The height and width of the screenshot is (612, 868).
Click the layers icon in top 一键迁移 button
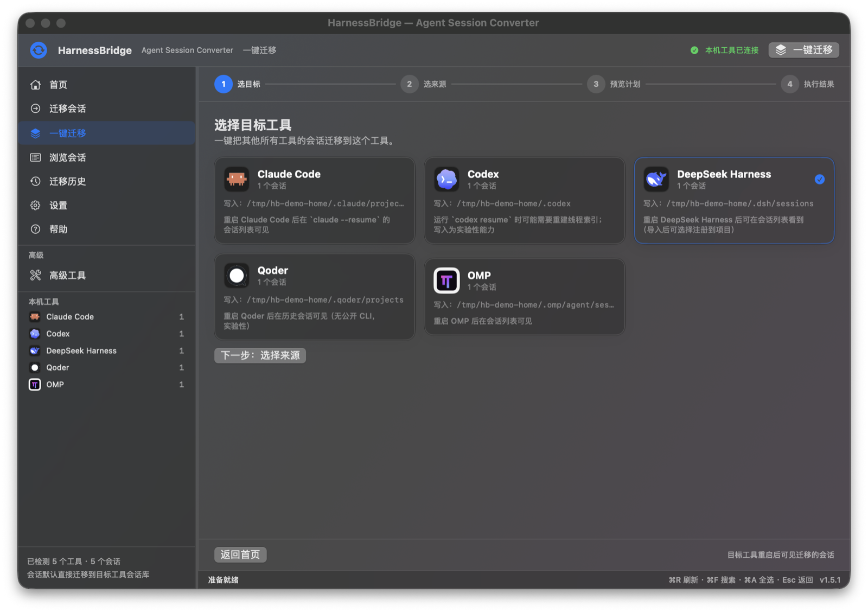point(781,50)
